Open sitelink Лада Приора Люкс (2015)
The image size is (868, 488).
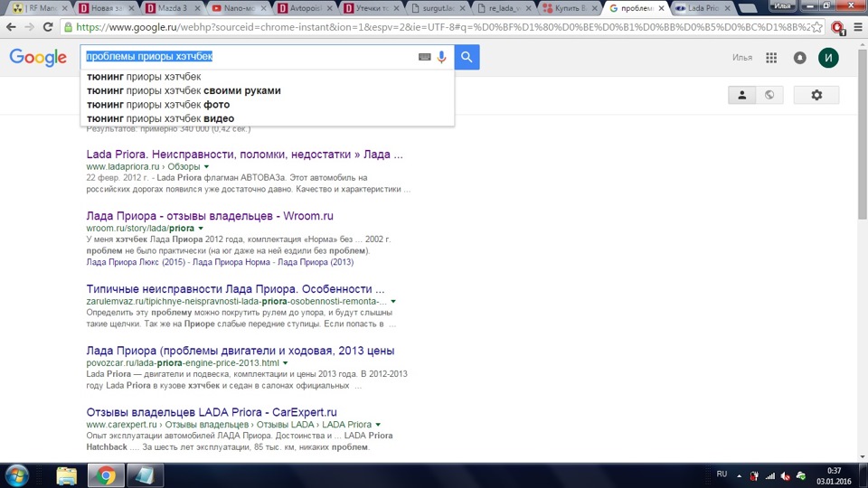click(x=136, y=262)
